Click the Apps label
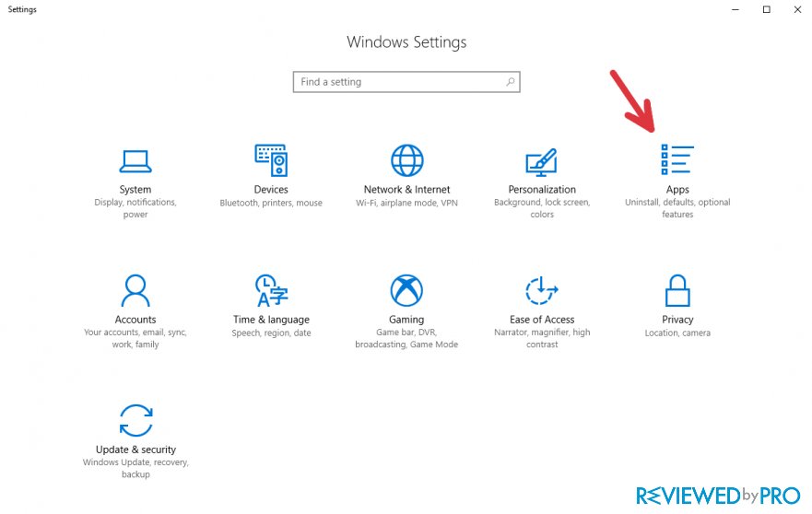Viewport: 812px width, 514px height. tap(677, 190)
